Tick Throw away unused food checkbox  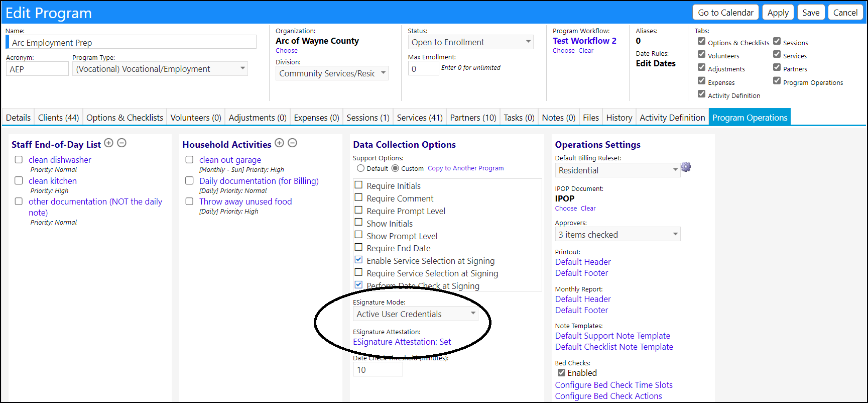click(x=189, y=201)
